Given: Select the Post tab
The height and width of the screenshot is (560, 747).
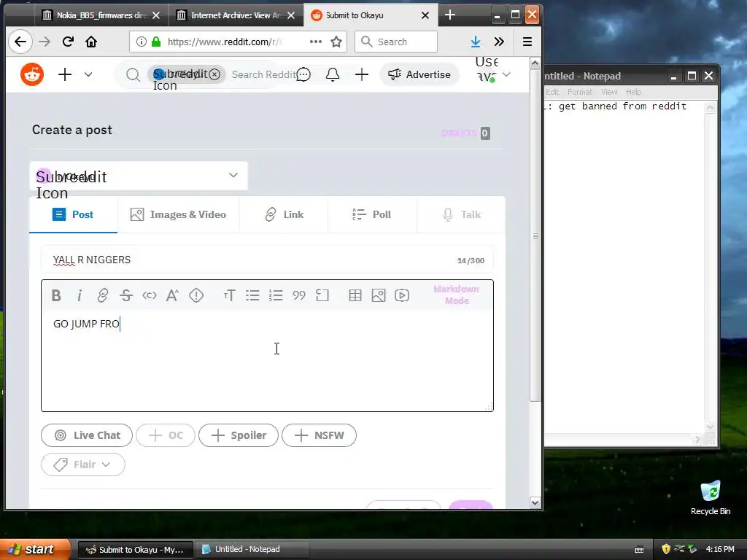Looking at the screenshot, I should (74, 215).
